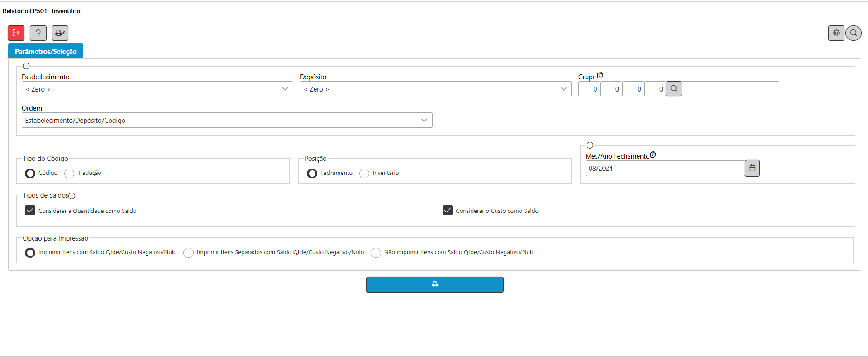The image size is (868, 357).
Task: Select the Tradução code type
Action: pyautogui.click(x=69, y=174)
